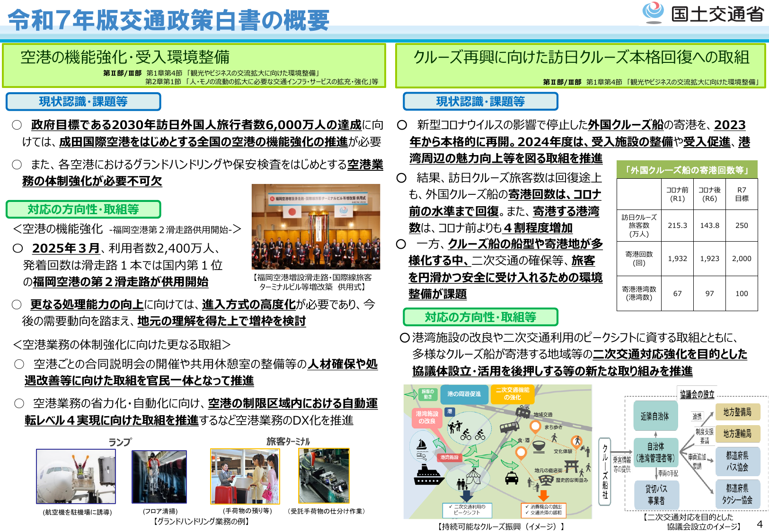Viewport: 769px width, 532px height.
Task: Click the torii gate icon by 歴史的な街並み
Action: pos(572,467)
